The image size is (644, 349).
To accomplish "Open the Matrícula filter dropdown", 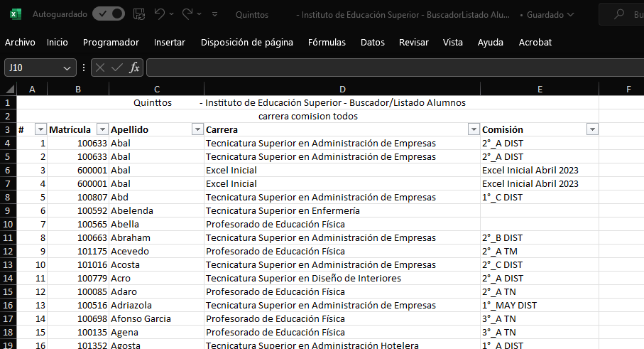I will pyautogui.click(x=102, y=129).
